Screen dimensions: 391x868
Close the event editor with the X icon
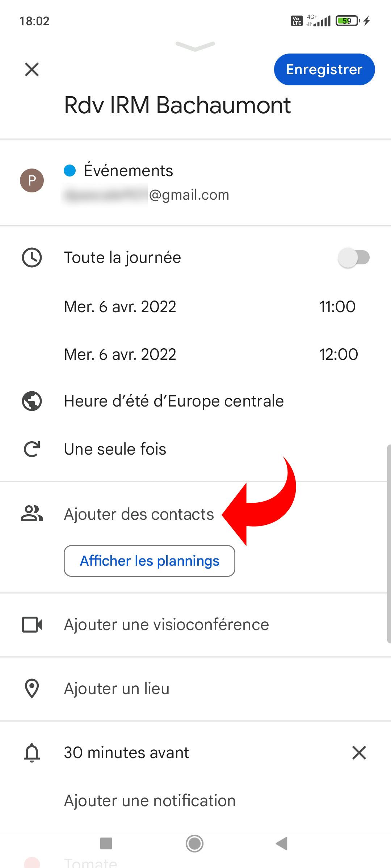[32, 69]
